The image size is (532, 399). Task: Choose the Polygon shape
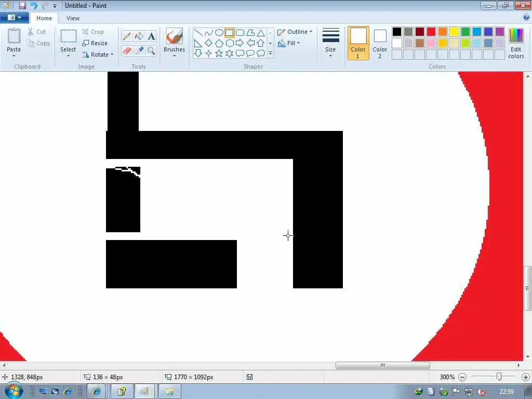250,33
